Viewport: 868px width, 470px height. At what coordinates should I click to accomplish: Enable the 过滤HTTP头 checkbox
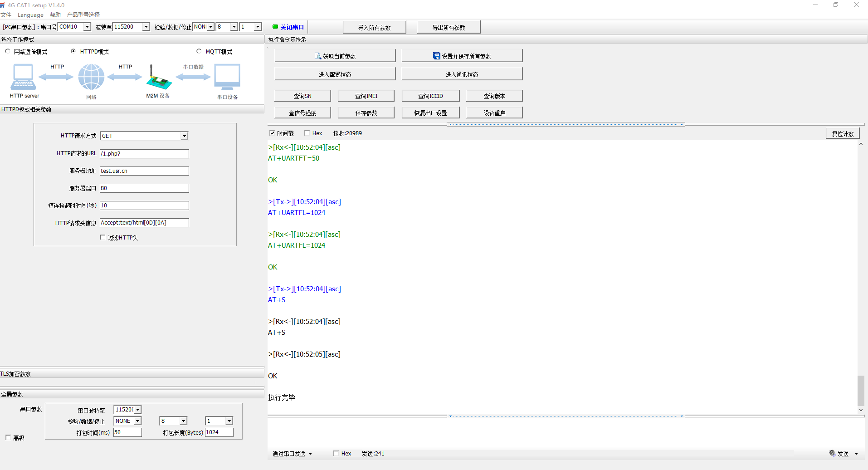[x=103, y=237]
